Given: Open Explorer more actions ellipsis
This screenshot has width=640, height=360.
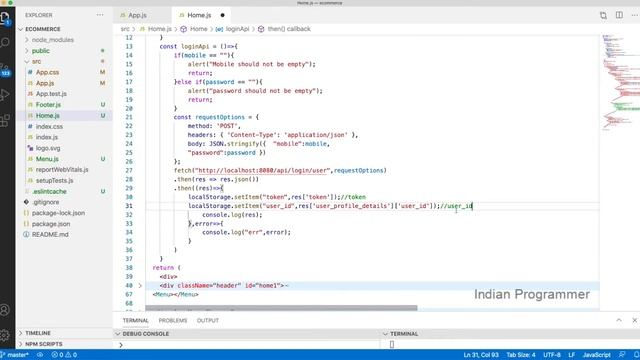Looking at the screenshot, I should (100, 15).
